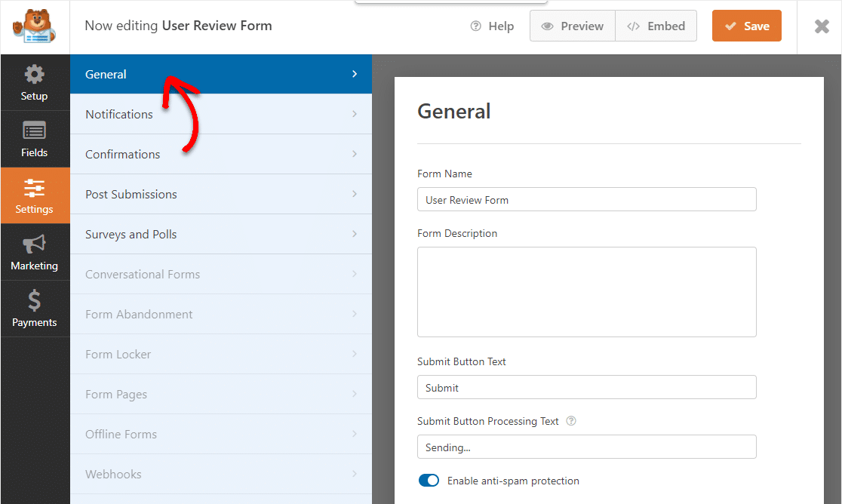842x504 pixels.
Task: Click the WPForms bear mascot logo
Action: point(35,26)
